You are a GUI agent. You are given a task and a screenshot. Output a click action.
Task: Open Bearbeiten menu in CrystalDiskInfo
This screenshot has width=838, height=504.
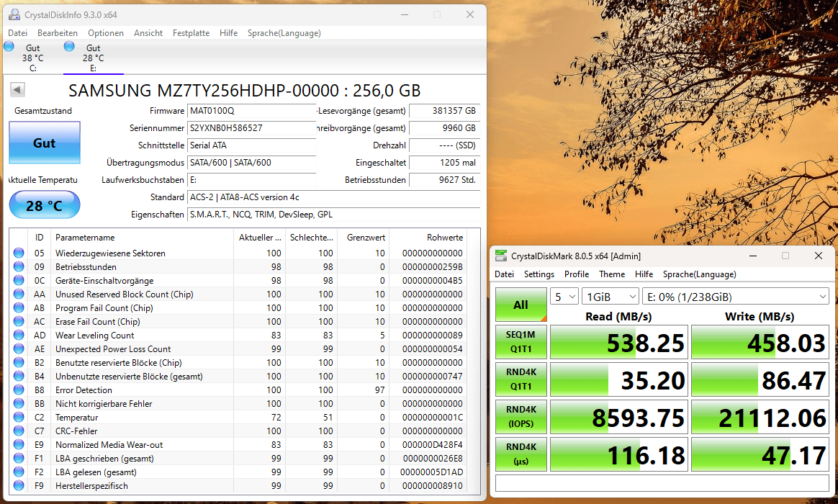57,32
